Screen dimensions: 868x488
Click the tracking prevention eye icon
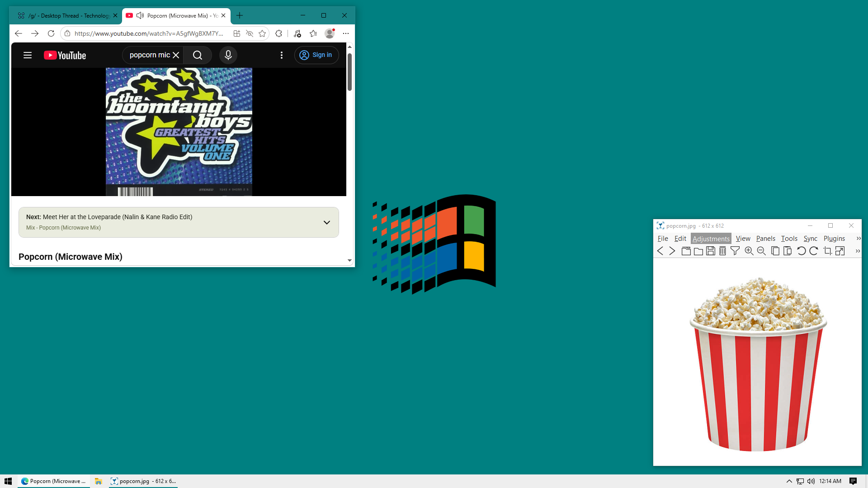(250, 33)
